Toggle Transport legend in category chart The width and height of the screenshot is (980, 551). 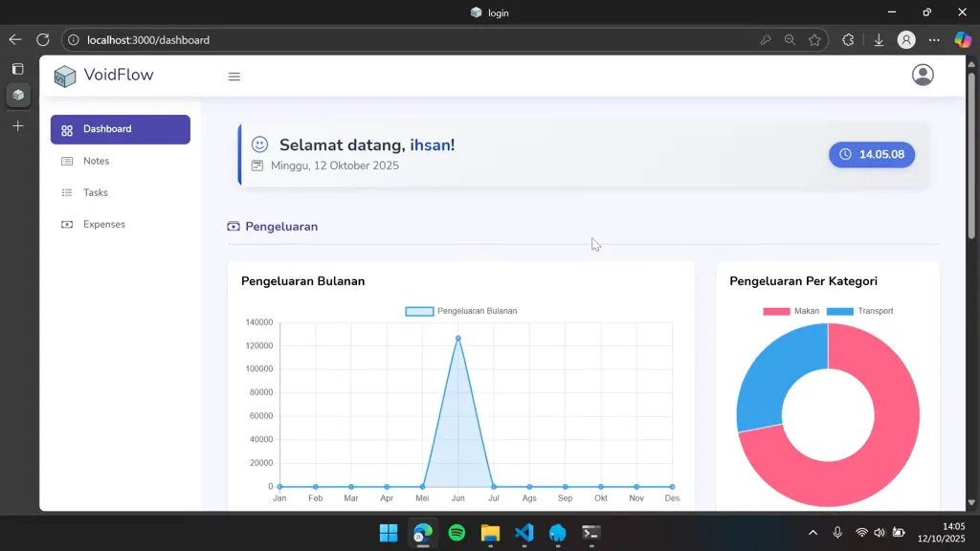pos(859,311)
